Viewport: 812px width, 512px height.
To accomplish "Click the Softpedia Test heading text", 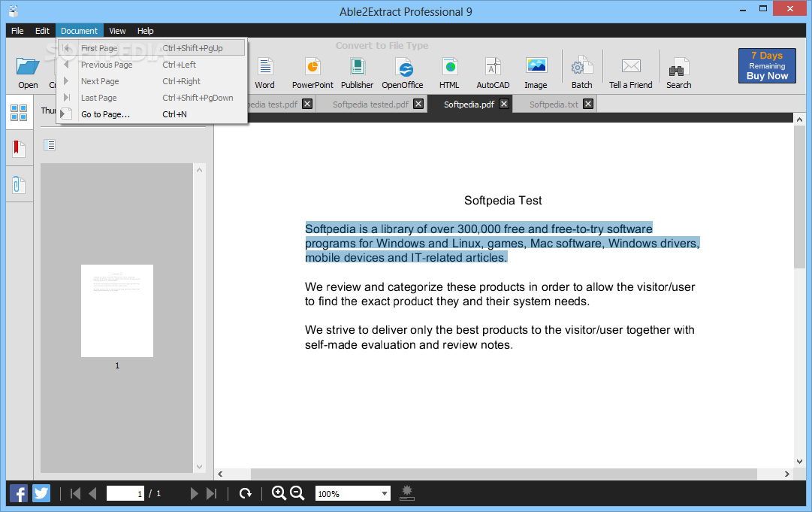I will (503, 201).
